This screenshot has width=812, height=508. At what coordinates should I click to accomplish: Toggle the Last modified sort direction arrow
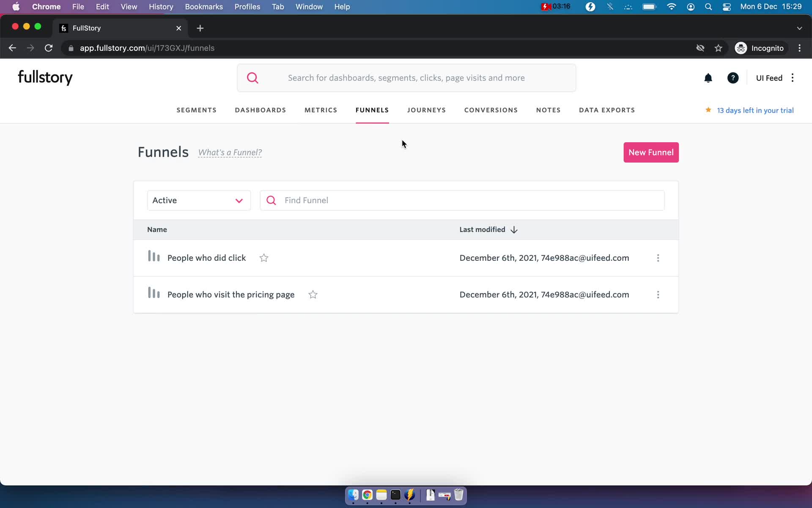(x=513, y=229)
